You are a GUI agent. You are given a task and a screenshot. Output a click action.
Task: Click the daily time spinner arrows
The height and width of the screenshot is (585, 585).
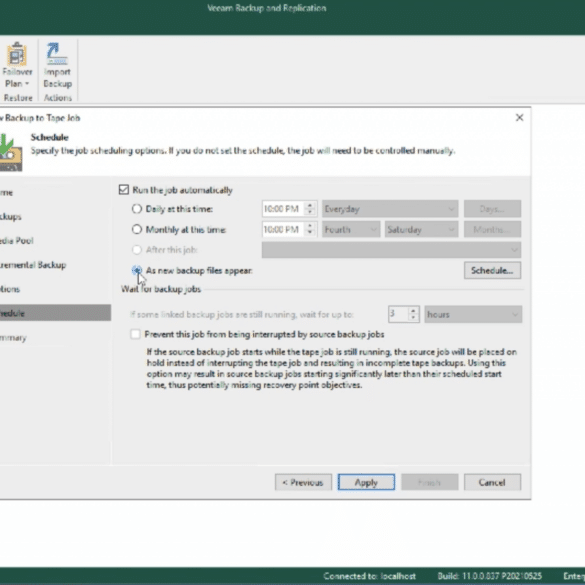[310, 209]
